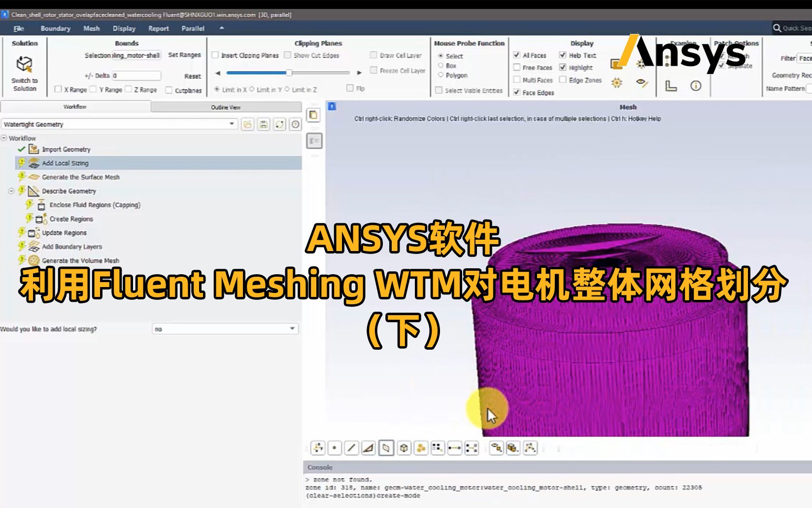This screenshot has height=508, width=812.
Task: Change the local sizing answer dropdown
Action: click(x=292, y=328)
